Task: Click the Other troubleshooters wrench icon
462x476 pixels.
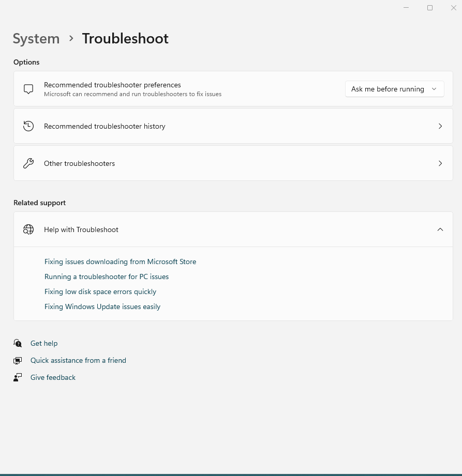Action: 28,163
